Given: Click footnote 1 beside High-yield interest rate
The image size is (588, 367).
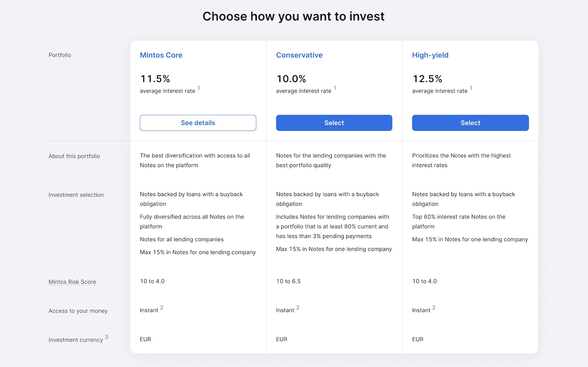Looking at the screenshot, I should [x=471, y=88].
